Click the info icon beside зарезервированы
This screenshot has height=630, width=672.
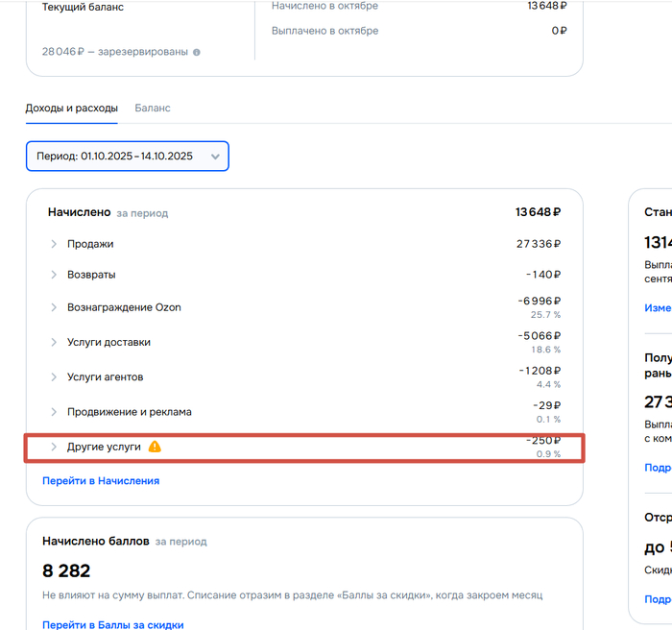pyautogui.click(x=197, y=52)
